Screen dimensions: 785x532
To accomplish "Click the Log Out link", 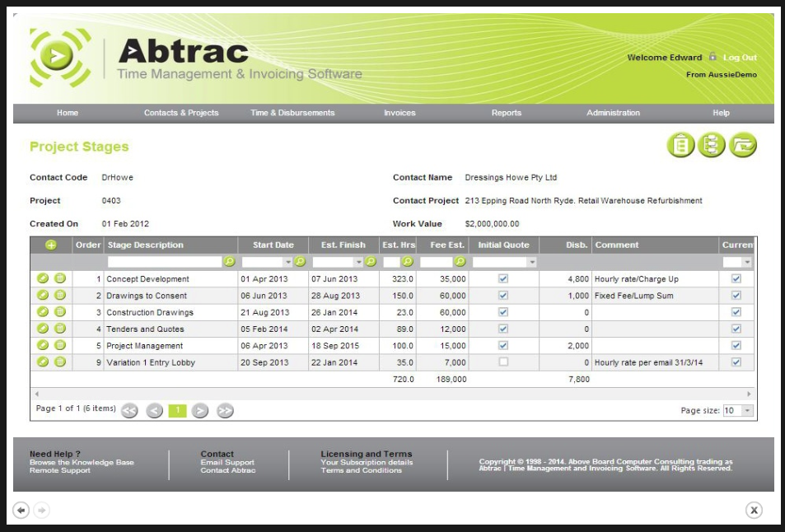I will point(740,58).
